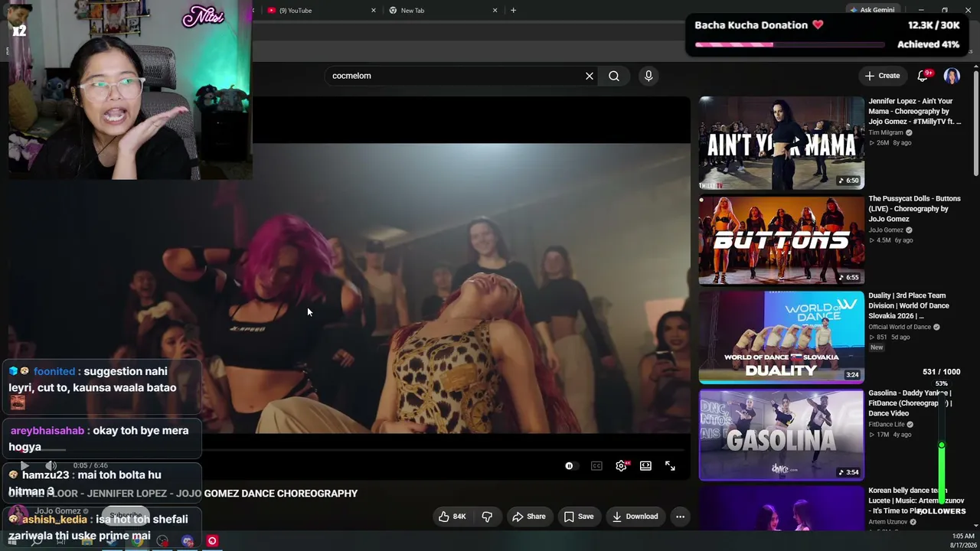This screenshot has height=551, width=980.
Task: Open the 'DUALITY' World of Dance thumbnail
Action: coord(782,337)
